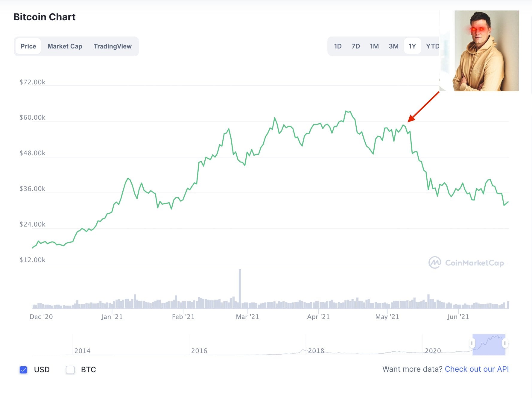Open the TradingView tab
532x398 pixels.
pyautogui.click(x=113, y=46)
